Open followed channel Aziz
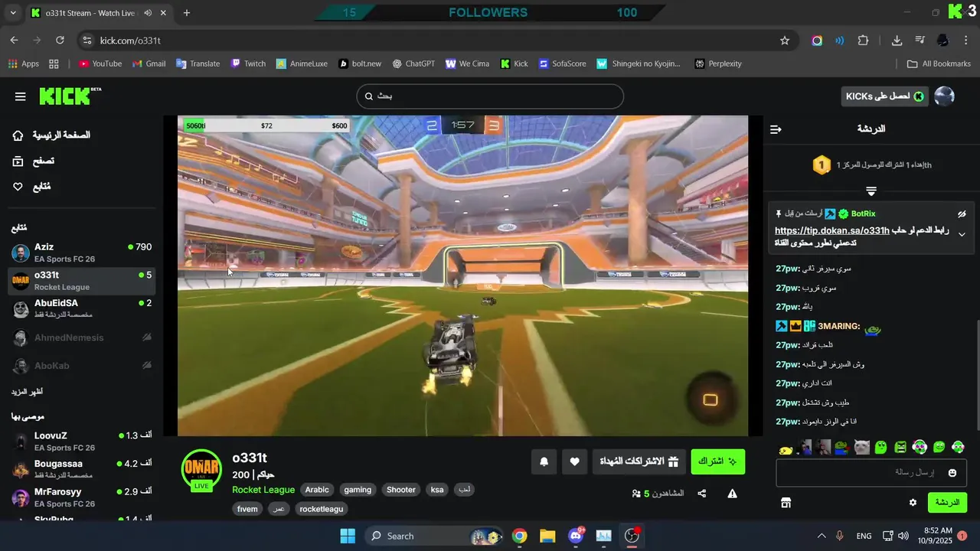 (81, 253)
